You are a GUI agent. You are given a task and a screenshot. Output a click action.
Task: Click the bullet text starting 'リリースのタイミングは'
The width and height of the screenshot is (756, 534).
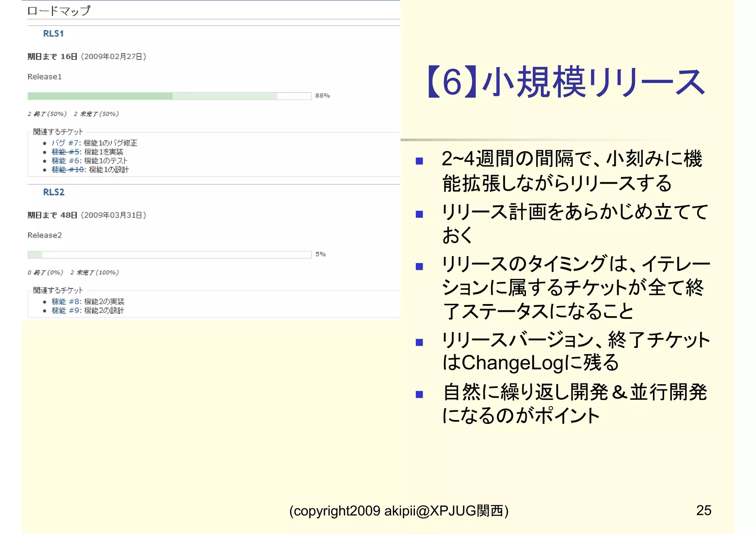(x=576, y=287)
